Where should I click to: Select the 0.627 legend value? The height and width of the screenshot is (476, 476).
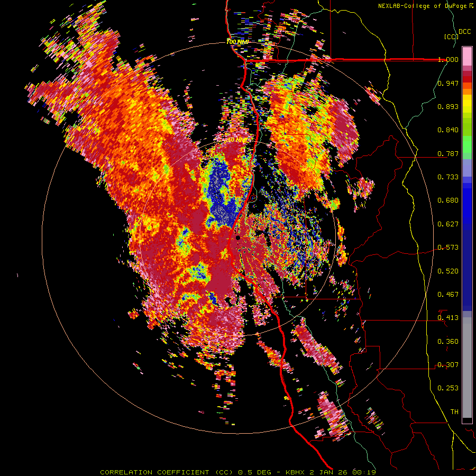coord(448,224)
